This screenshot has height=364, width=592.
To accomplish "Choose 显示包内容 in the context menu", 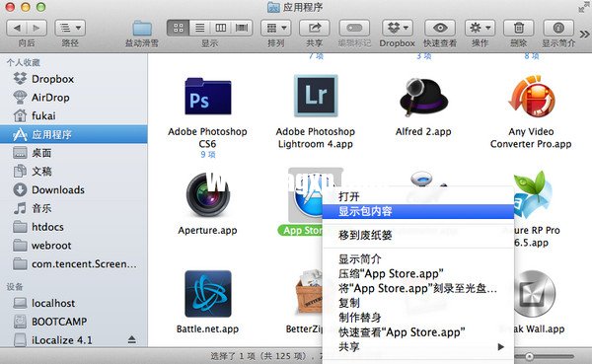I will coord(418,211).
